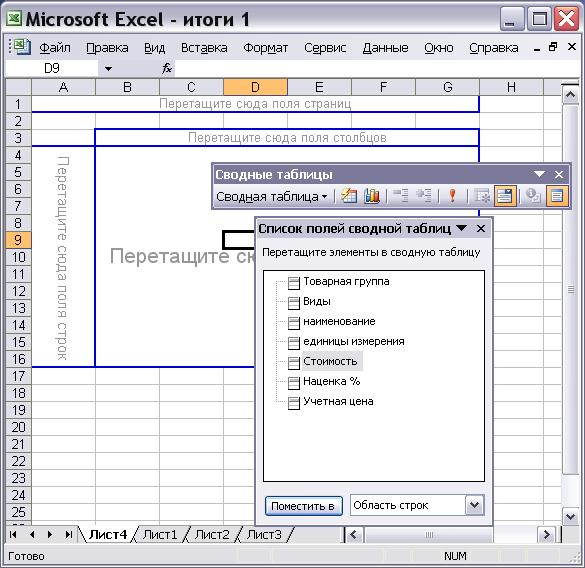Viewport: 585px width, 568px height.
Task: Click Format Report icon in PivotTable toolbar
Action: point(349,196)
